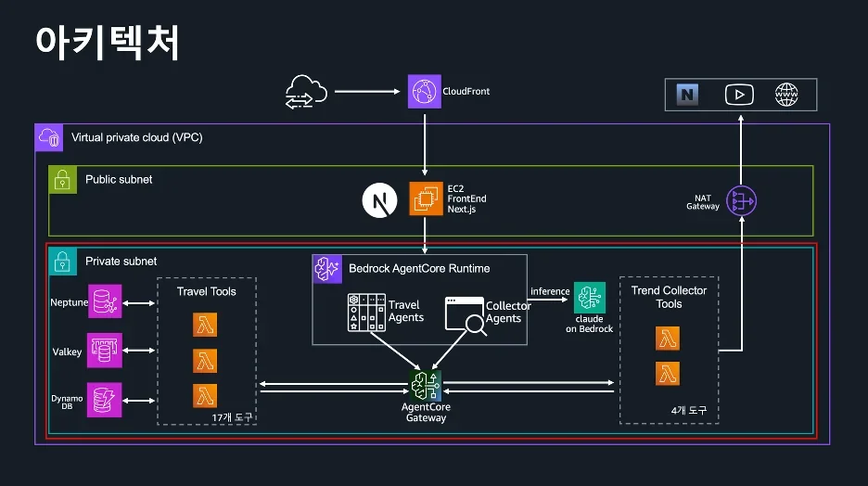
Task: Click the Bedrock AgentCore Runtime icon
Action: click(327, 269)
